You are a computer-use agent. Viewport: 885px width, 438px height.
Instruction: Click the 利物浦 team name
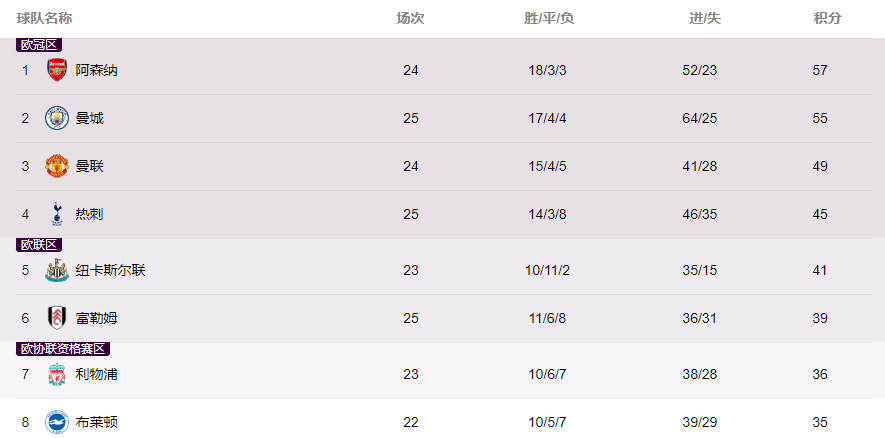[x=97, y=374]
